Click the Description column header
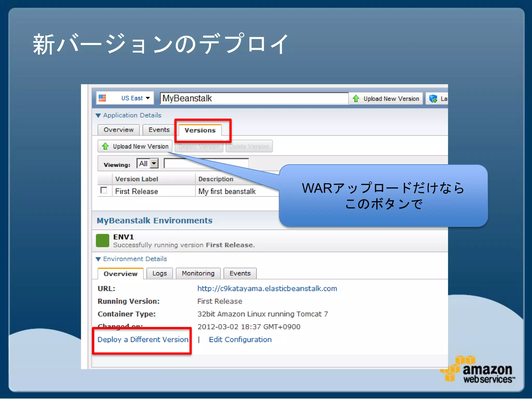The height and width of the screenshot is (399, 532). click(x=216, y=179)
